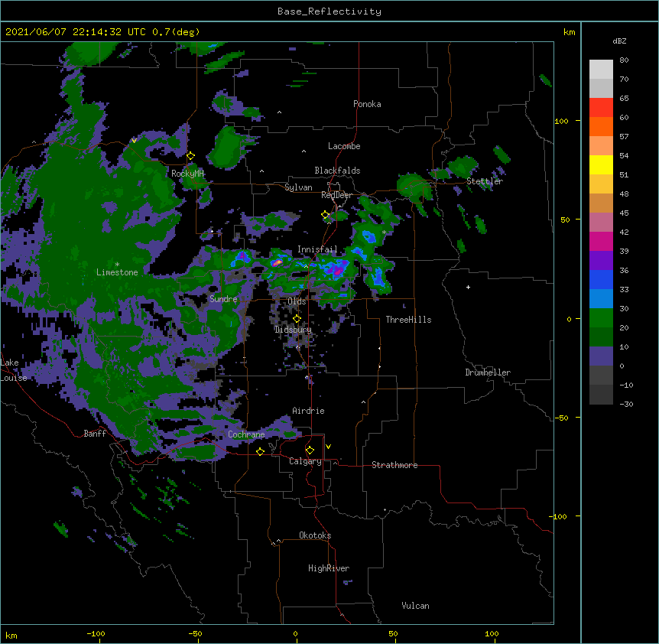The height and width of the screenshot is (644, 659).
Task: Click the -100 km horizontal axis tick
Action: [96, 633]
